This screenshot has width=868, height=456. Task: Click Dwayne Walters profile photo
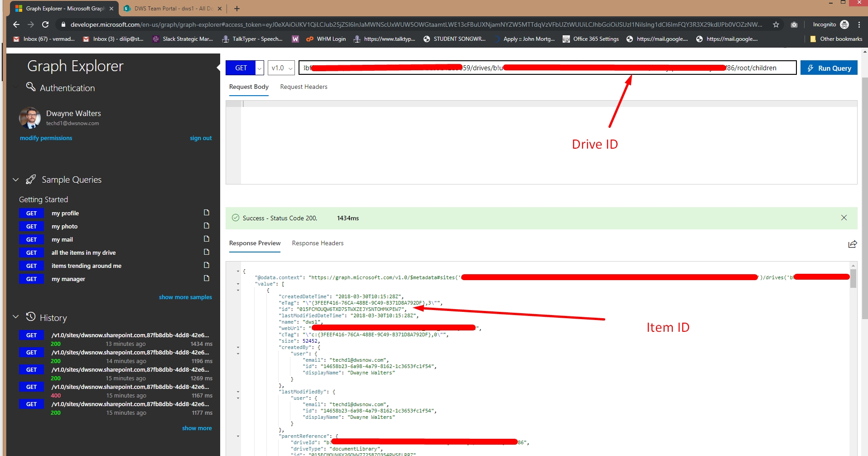point(30,118)
